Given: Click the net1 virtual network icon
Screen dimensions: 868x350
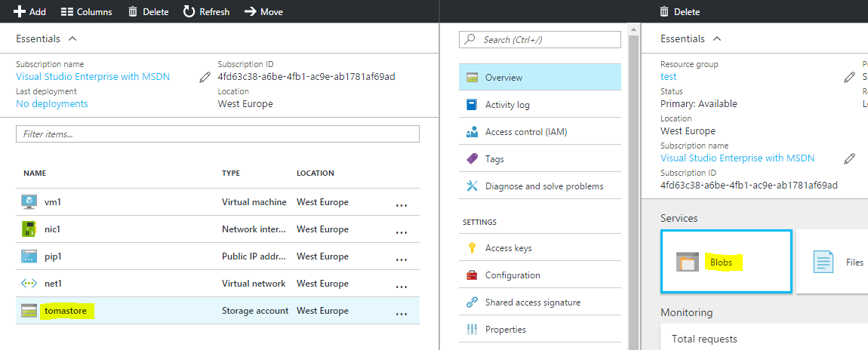Looking at the screenshot, I should tap(29, 284).
